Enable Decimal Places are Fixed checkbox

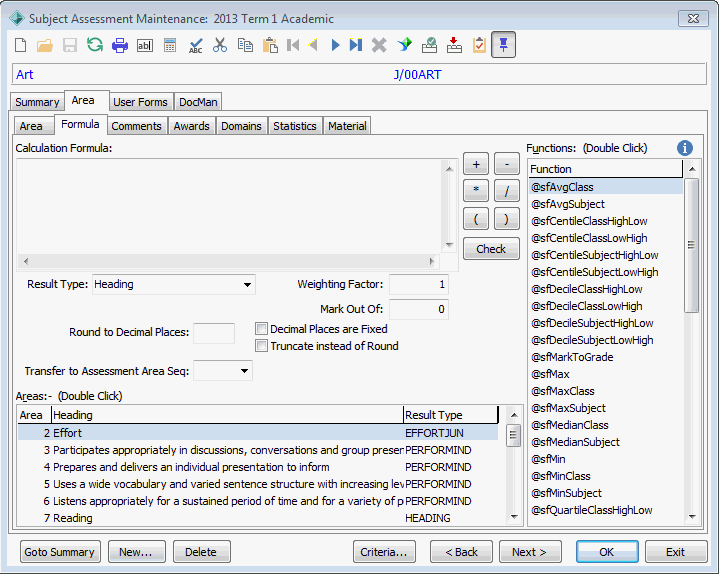261,329
